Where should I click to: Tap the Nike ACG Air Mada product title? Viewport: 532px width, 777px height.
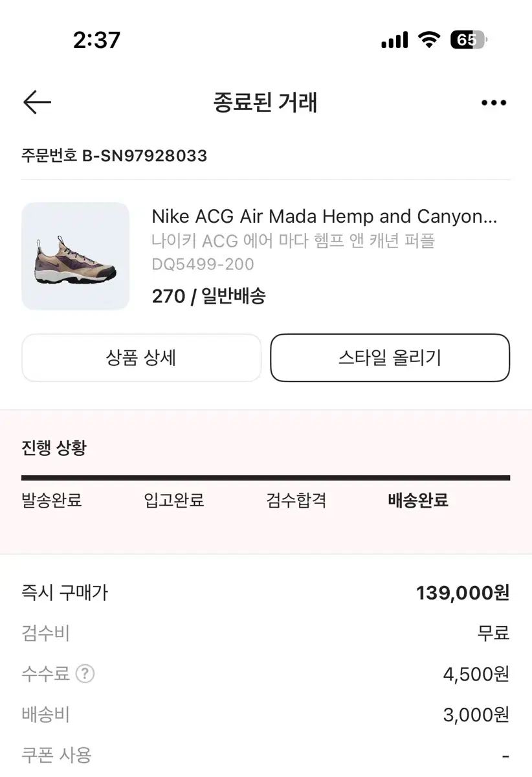pyautogui.click(x=324, y=216)
